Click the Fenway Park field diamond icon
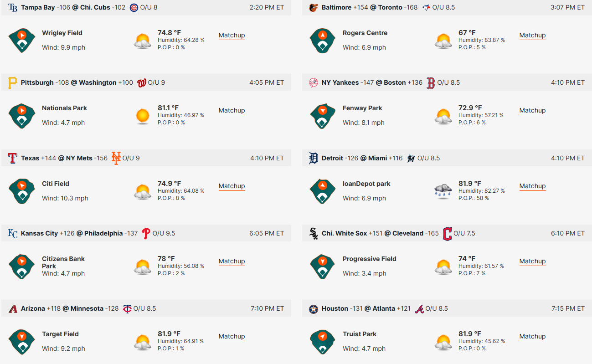592x364 pixels. pyautogui.click(x=322, y=116)
